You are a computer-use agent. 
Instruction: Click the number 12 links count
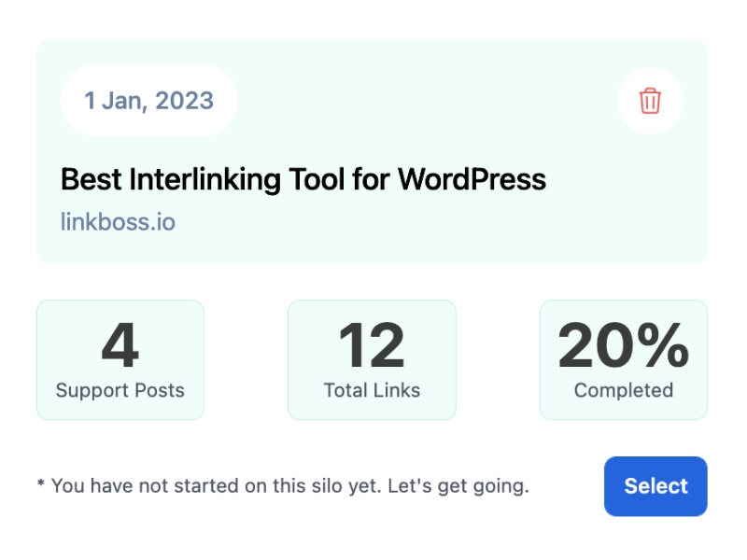pyautogui.click(x=372, y=345)
